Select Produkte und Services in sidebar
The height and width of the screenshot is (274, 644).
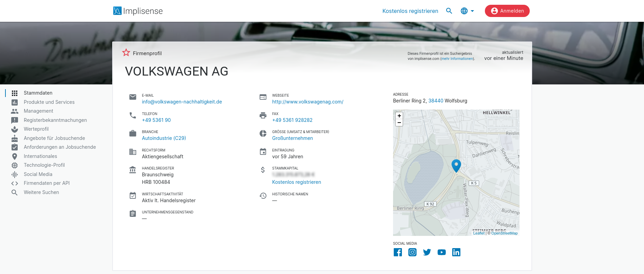(x=49, y=102)
